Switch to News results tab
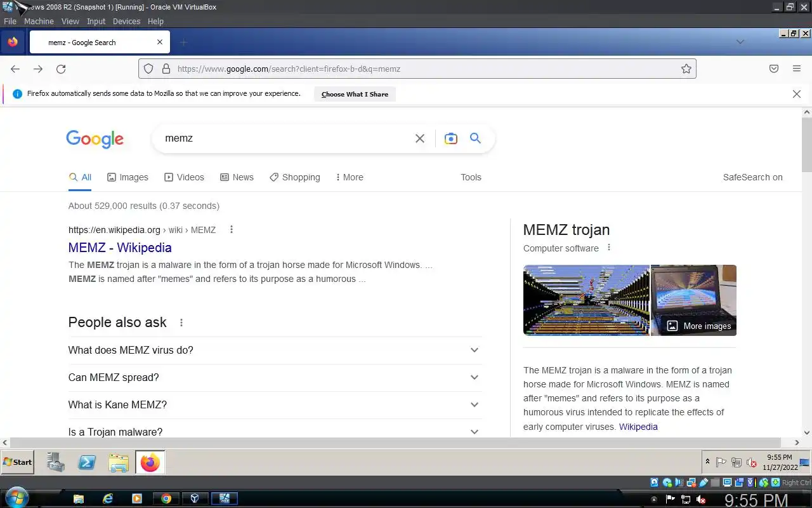 click(x=237, y=177)
